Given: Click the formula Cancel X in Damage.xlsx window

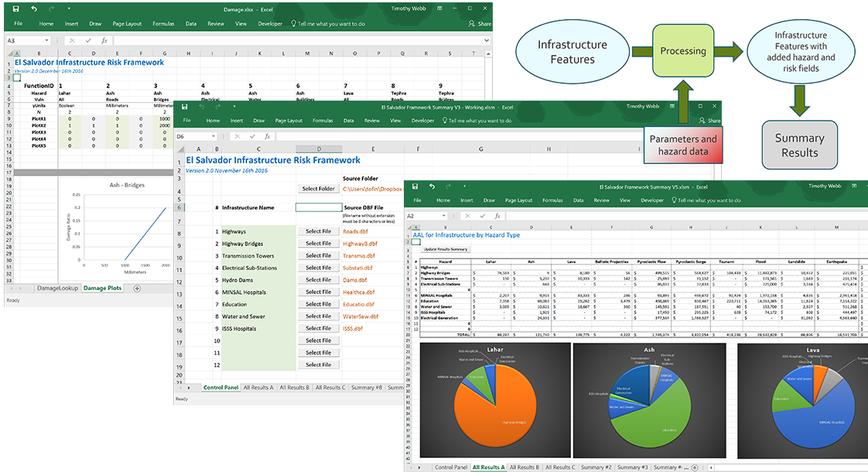Looking at the screenshot, I should 72,40.
